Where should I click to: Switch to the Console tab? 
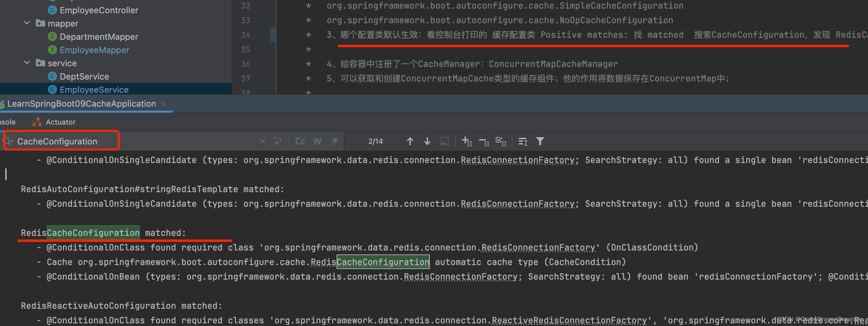pos(7,122)
